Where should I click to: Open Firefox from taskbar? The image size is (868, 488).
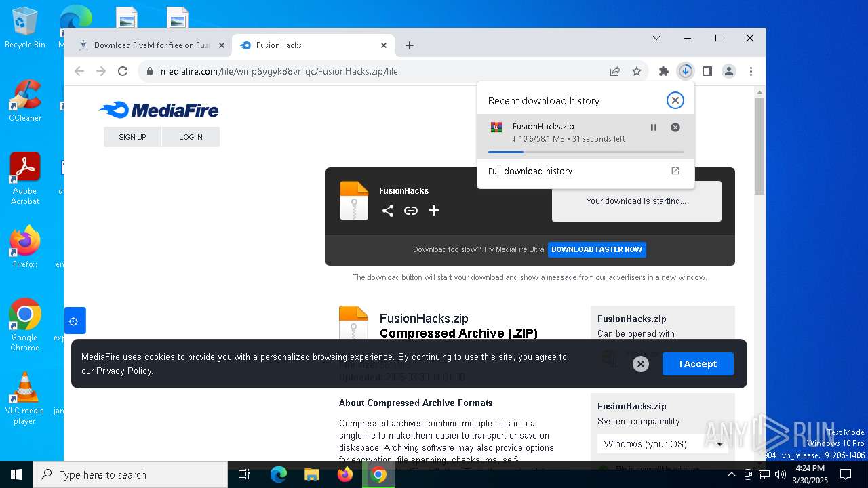345,474
